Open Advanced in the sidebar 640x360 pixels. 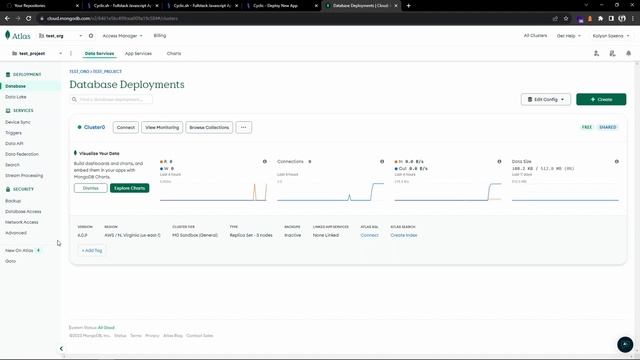click(x=16, y=233)
